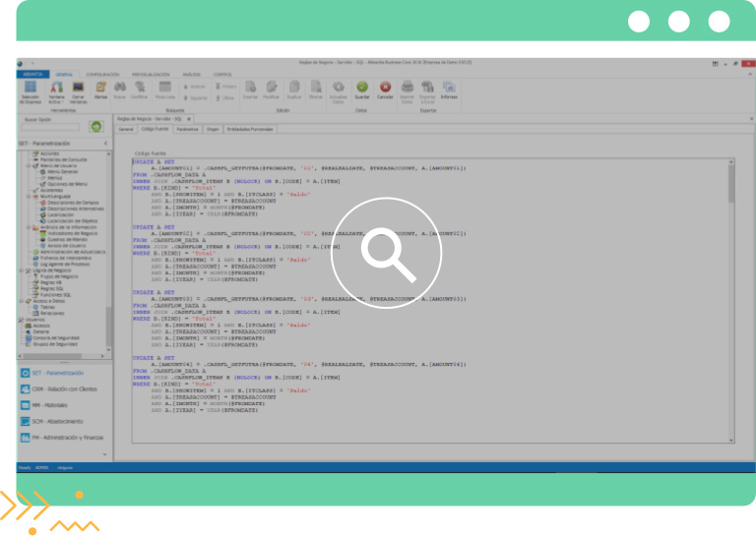Screen dimensions: 756x536
Task: Open the CONTROL ribbon tab
Action: tap(222, 75)
